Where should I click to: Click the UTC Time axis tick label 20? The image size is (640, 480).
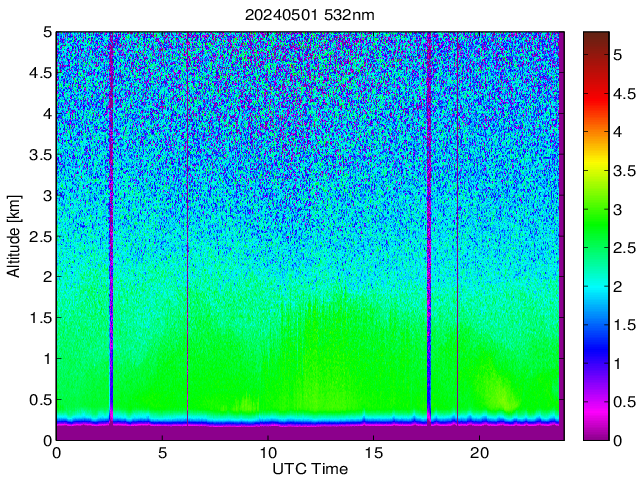[x=480, y=453]
